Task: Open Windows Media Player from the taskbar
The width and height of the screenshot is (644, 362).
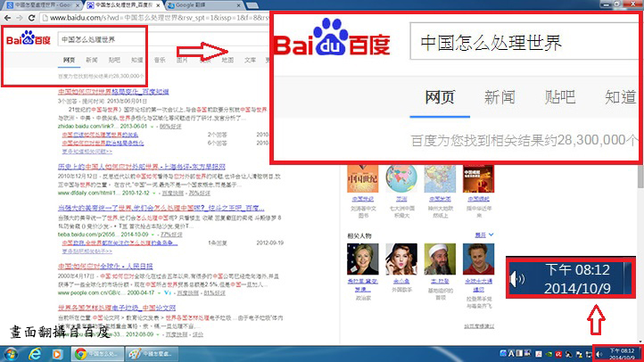Action: point(57,353)
